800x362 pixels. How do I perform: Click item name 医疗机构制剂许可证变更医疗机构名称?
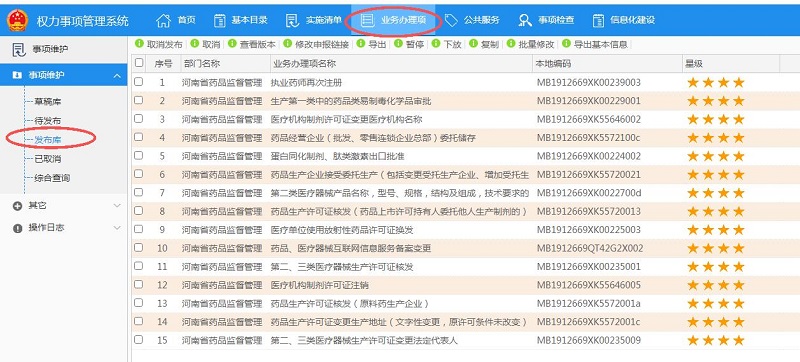346,119
